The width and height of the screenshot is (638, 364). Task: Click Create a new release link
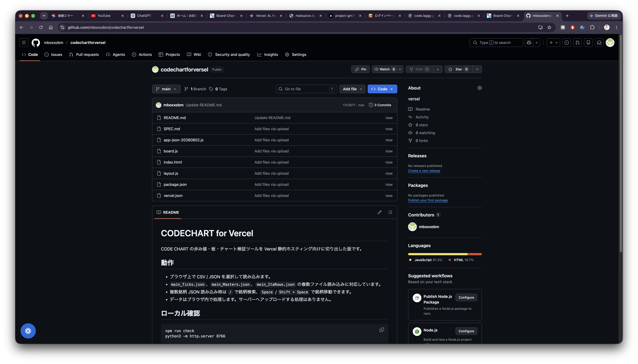(x=424, y=171)
